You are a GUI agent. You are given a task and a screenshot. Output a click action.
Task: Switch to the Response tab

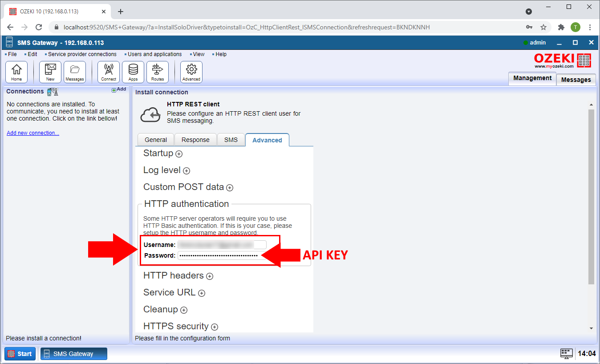[195, 140]
